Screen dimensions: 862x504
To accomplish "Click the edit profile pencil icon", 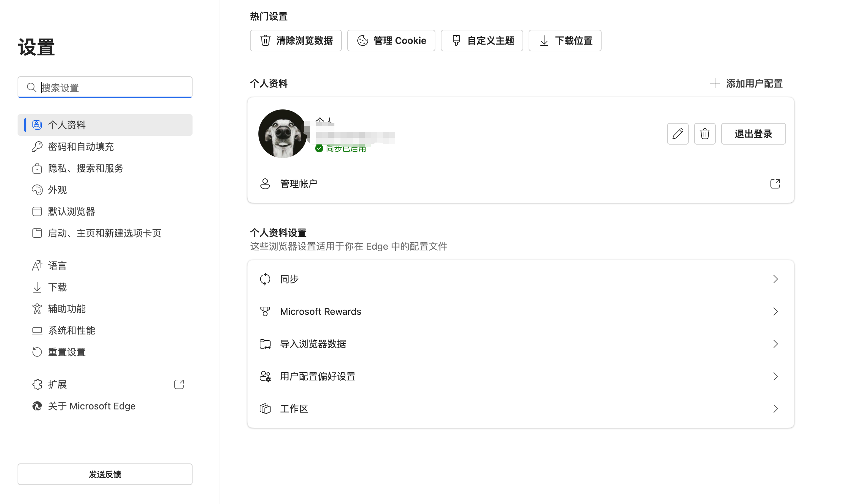I will [x=678, y=134].
